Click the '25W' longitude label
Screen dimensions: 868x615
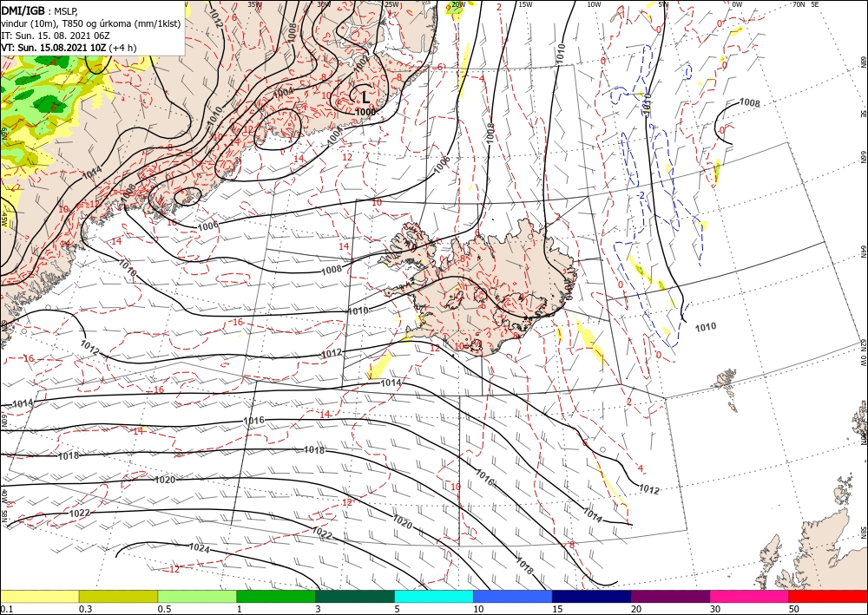[391, 4]
